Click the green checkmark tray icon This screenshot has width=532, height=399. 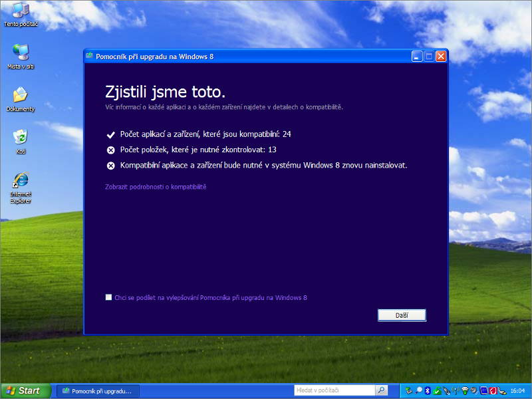(437, 391)
